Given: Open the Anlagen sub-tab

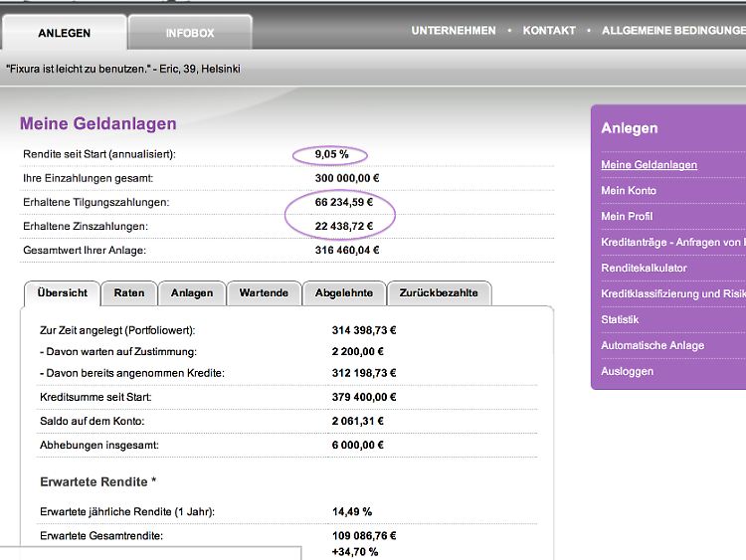Looking at the screenshot, I should point(192,293).
